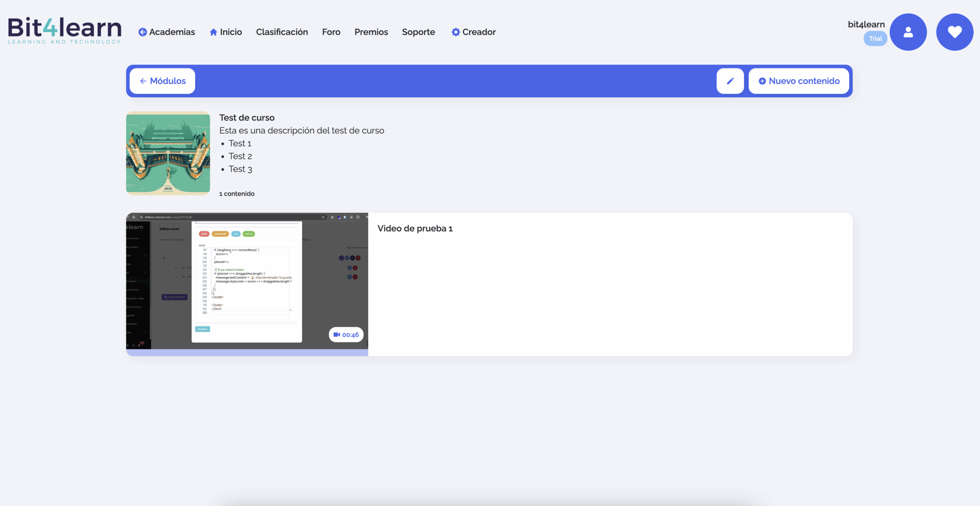Click the heart favorites icon button
Screen dimensions: 980x506
point(954,32)
